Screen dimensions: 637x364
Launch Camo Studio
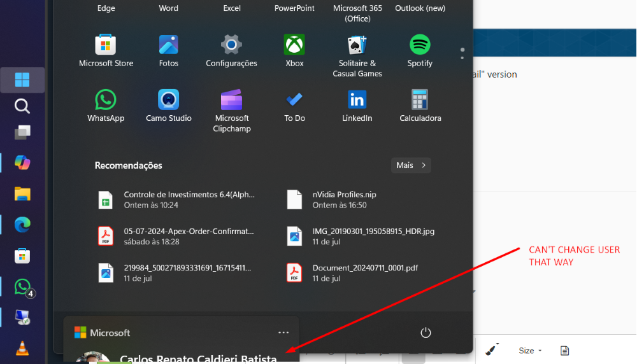click(x=169, y=106)
